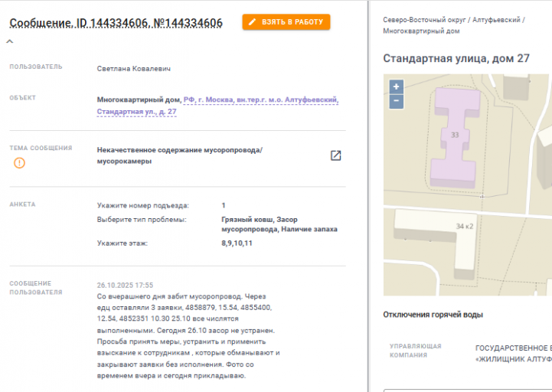Screen dimensions: 552x392
Task: Click the 'Тема сообщения' field label
Action: pos(41,148)
